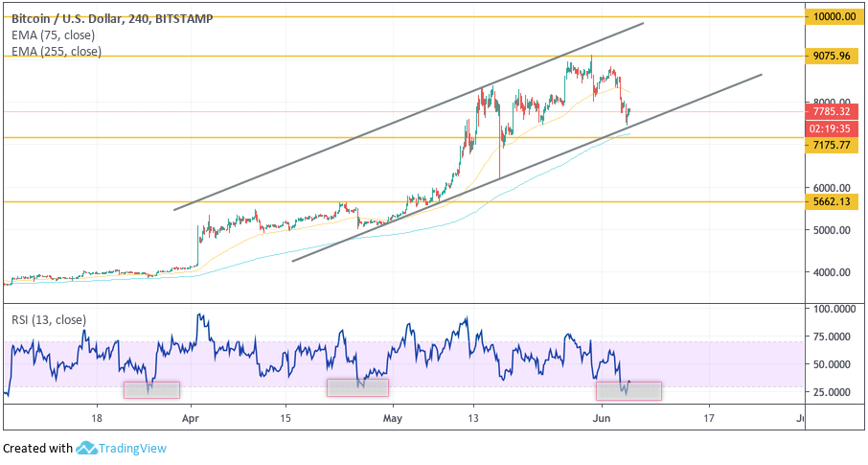Viewport: 868px width, 465px height.
Task: Select the 5662.13 support price label
Action: coord(831,202)
